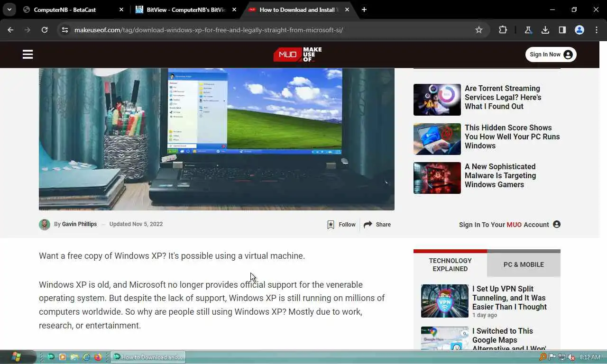Launch Internet Explorer from taskbar
Viewport: 607px width, 364px height.
tap(86, 357)
